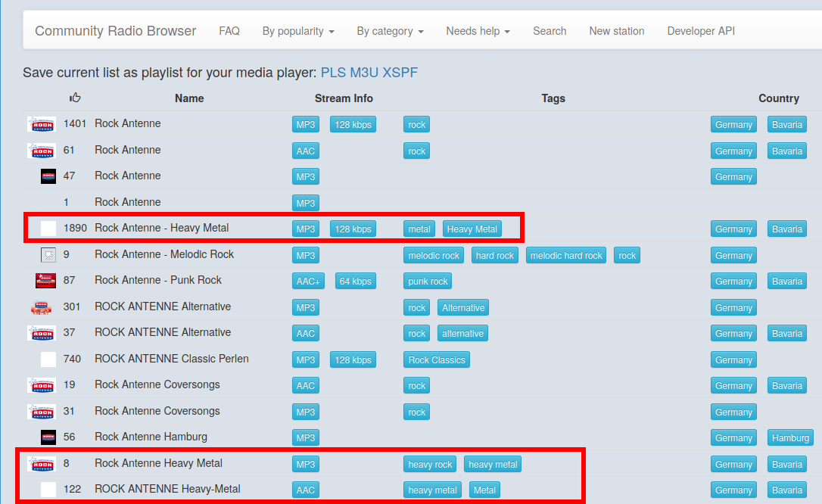Click the heavy metal tag on the 8-vote station
Image resolution: width=822 pixels, height=504 pixels.
click(493, 464)
